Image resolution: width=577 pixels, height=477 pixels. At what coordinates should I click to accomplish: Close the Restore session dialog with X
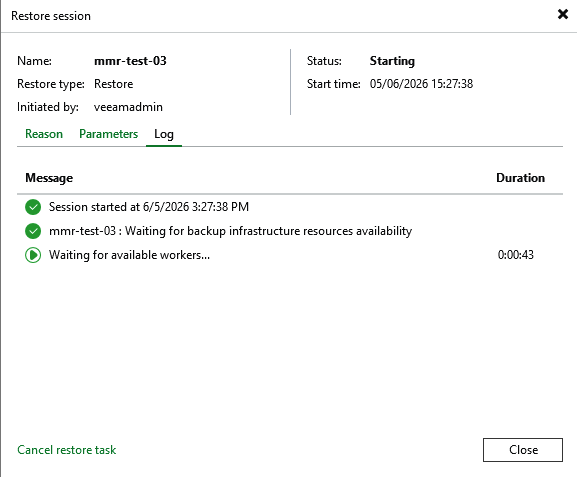[x=563, y=14]
